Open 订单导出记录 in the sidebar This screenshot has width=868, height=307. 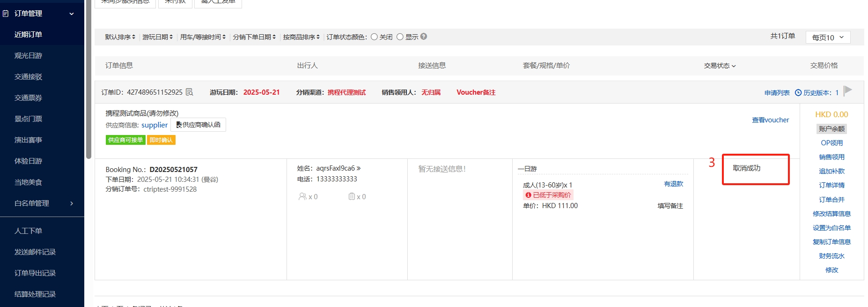tap(35, 273)
